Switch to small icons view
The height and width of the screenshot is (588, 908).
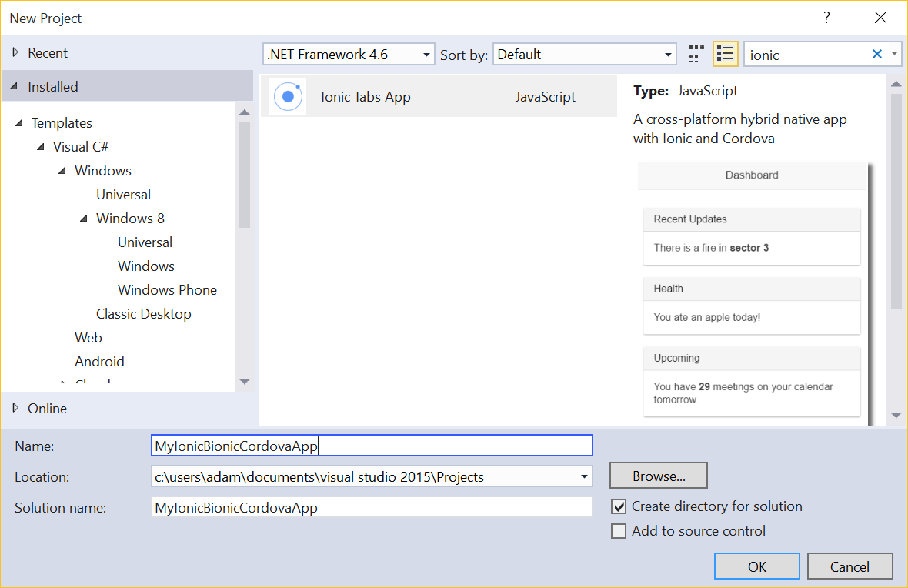click(696, 55)
